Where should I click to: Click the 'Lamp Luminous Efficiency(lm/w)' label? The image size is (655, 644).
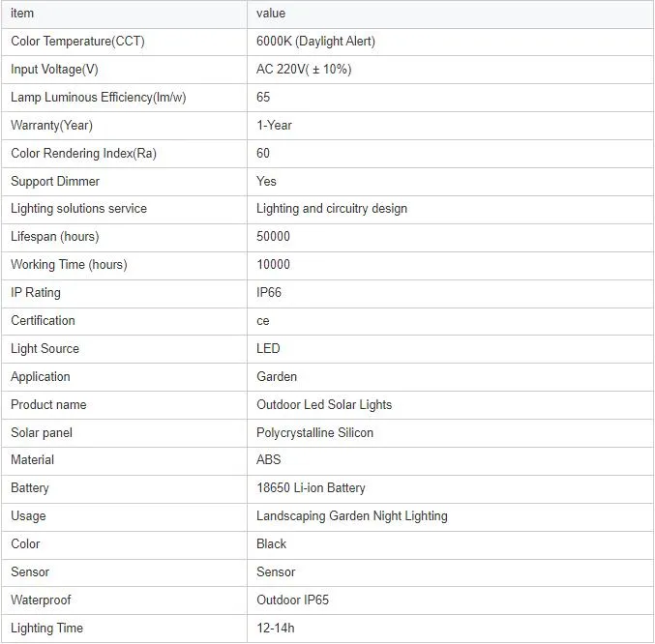[96, 98]
